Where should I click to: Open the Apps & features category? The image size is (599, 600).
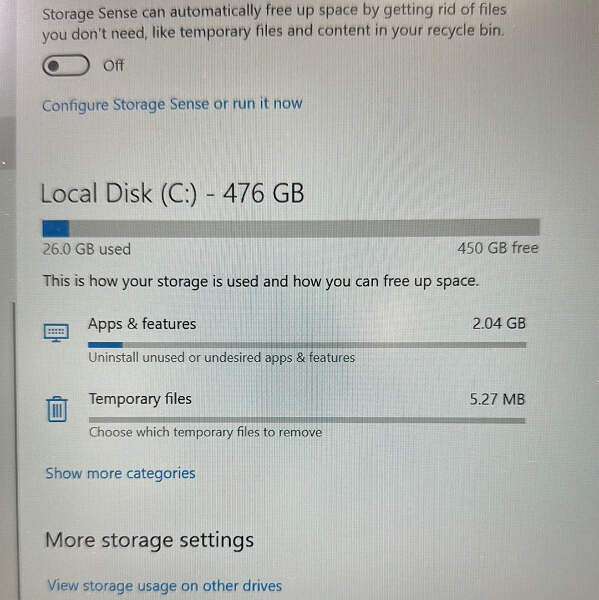click(x=284, y=341)
